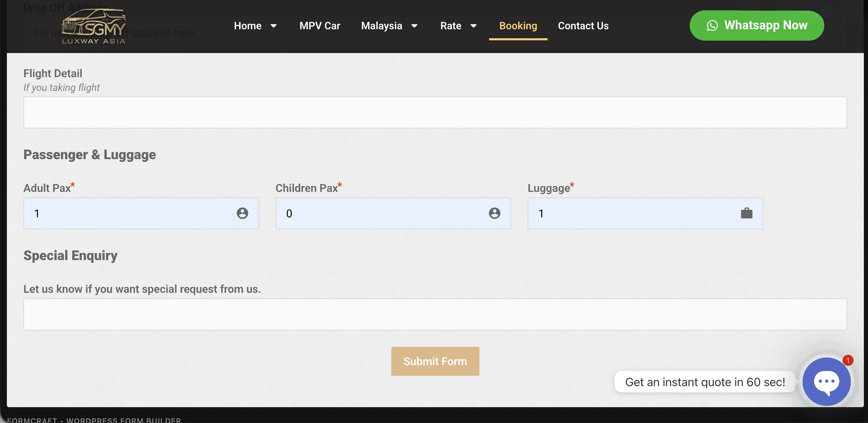Focus the Children Pax number field
This screenshot has width=868, height=423.
click(393, 213)
